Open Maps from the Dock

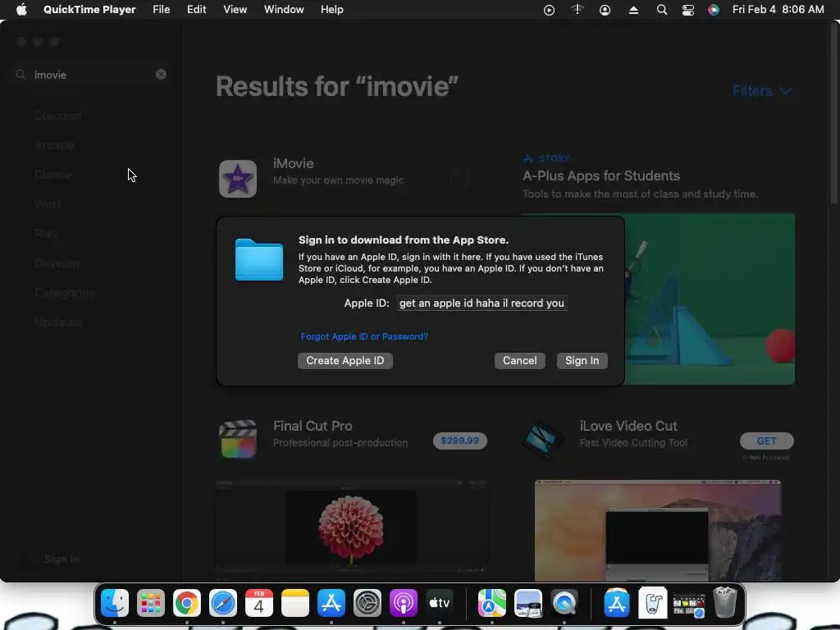click(492, 603)
